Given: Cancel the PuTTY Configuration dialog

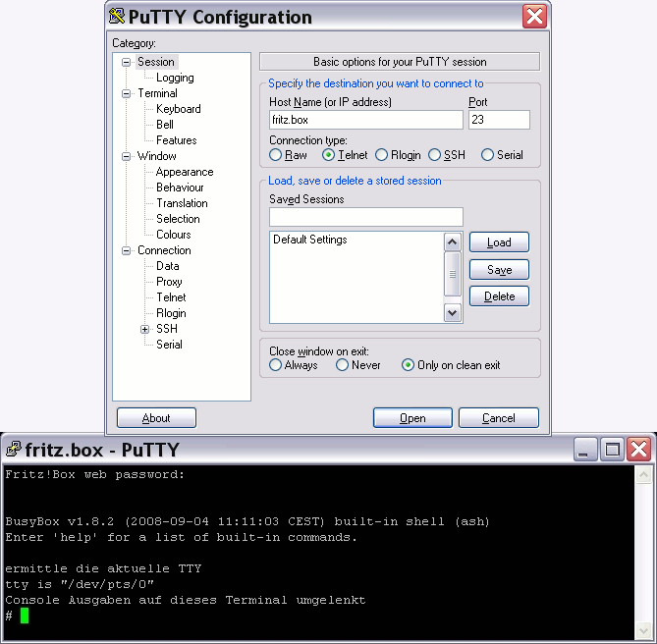Looking at the screenshot, I should [499, 418].
